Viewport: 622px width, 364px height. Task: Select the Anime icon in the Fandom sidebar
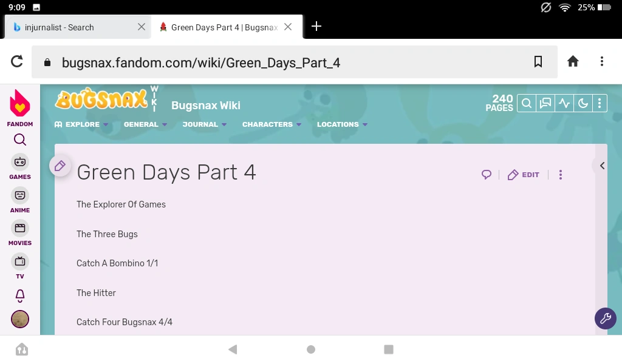tap(20, 197)
